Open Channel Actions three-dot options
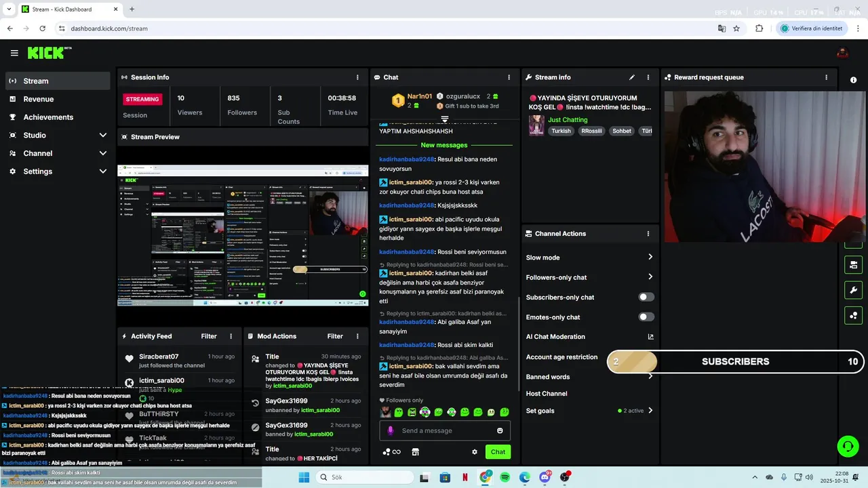 [648, 234]
